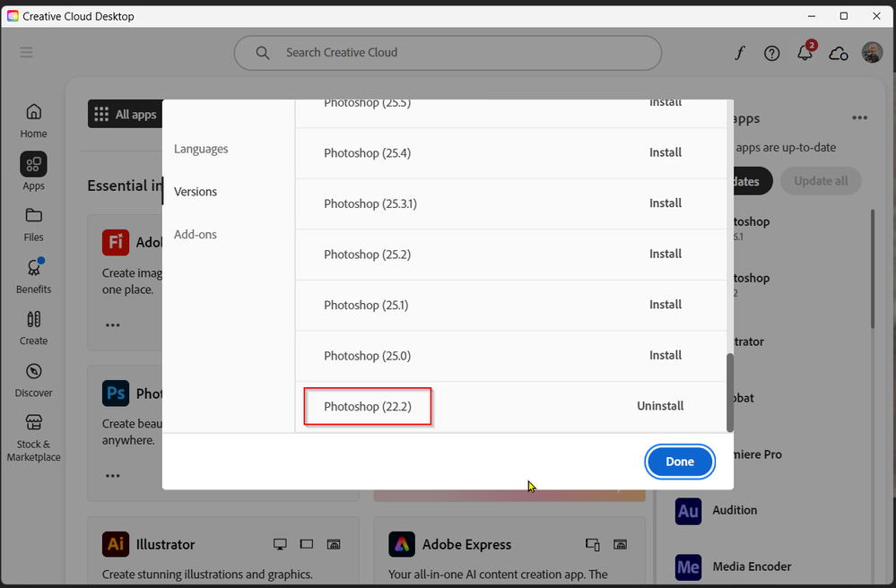Click Adobe Express web platform icon
This screenshot has height=588, width=896.
620,545
